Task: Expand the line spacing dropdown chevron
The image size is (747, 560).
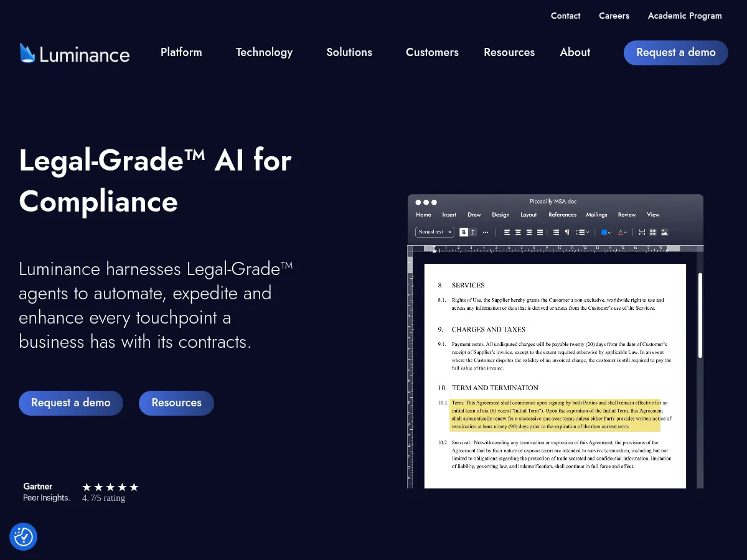Action: (x=588, y=231)
